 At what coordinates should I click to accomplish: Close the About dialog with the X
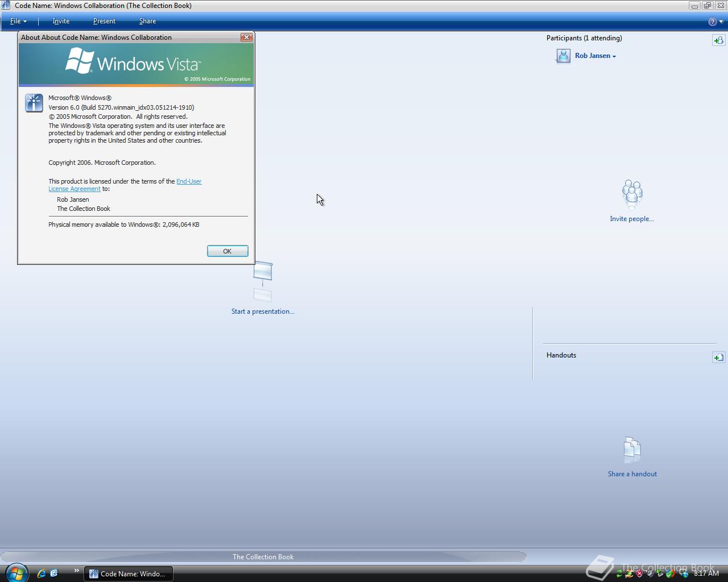(x=246, y=37)
